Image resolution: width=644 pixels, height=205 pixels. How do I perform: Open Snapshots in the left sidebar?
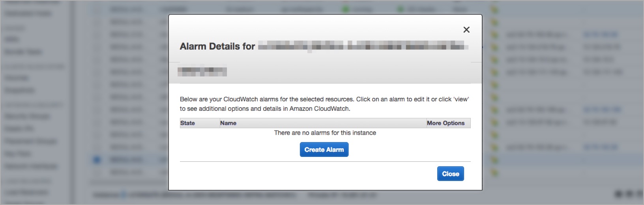(19, 90)
